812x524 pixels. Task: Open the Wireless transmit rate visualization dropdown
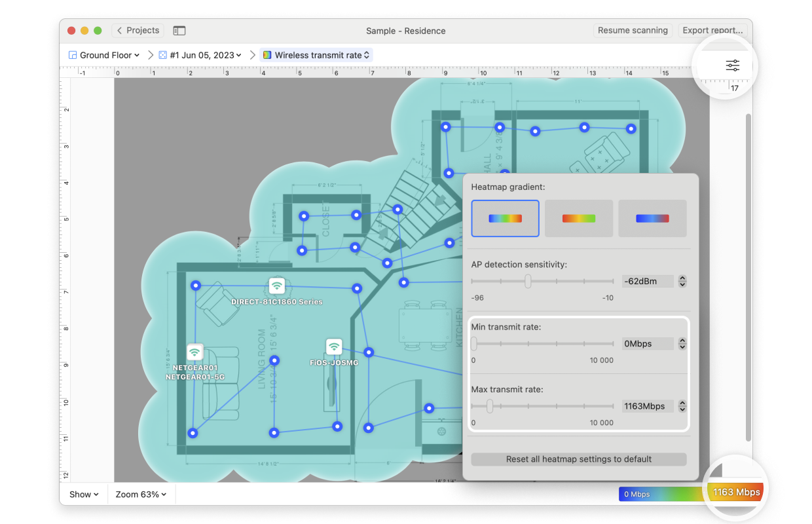tap(317, 55)
